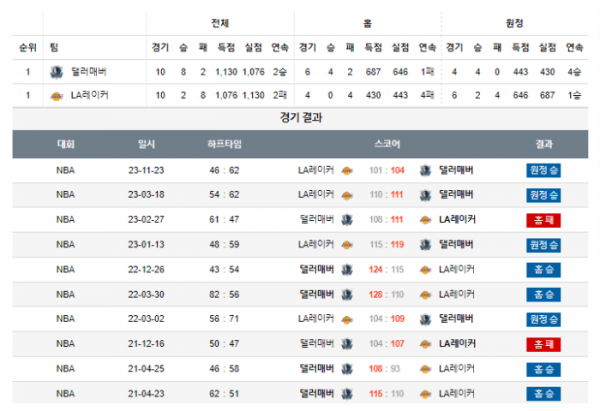Click Mavericks total points 1,130 in standings
The height and width of the screenshot is (411, 600).
click(x=226, y=72)
